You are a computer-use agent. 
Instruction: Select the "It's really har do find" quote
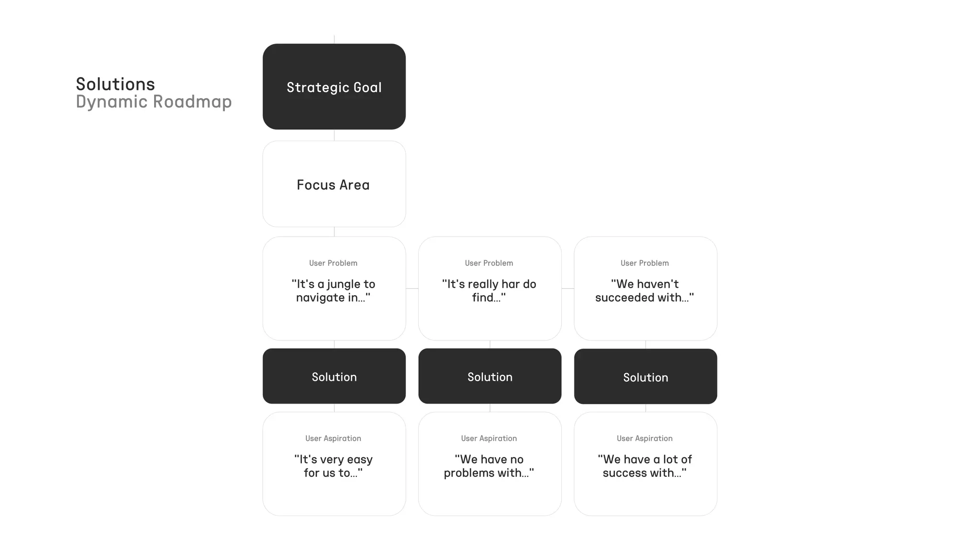(489, 291)
